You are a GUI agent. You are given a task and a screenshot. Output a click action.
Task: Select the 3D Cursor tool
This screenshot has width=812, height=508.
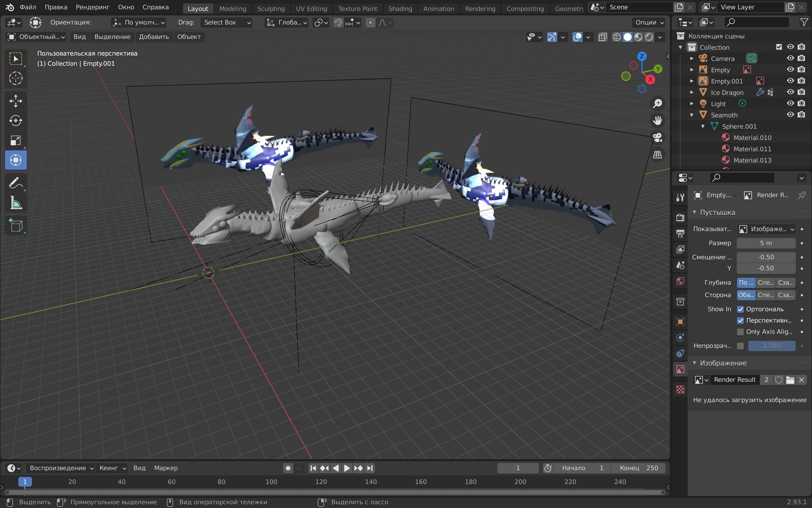click(x=16, y=78)
